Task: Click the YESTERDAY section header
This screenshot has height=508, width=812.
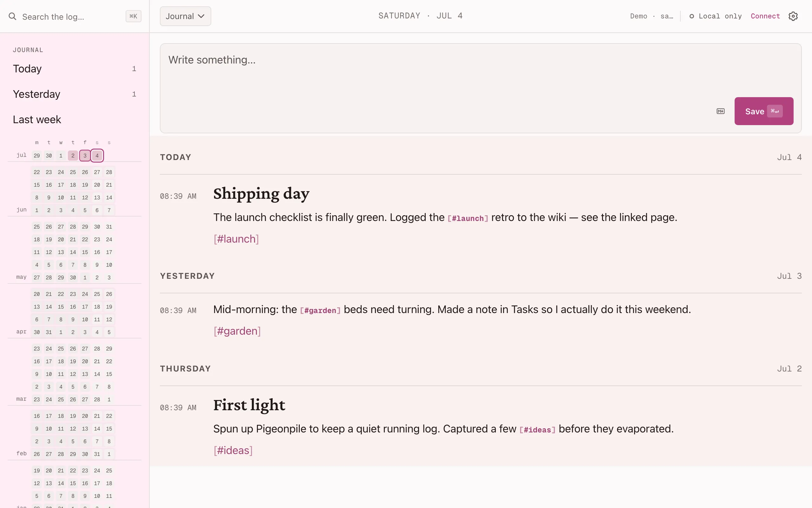Action: 187,276
